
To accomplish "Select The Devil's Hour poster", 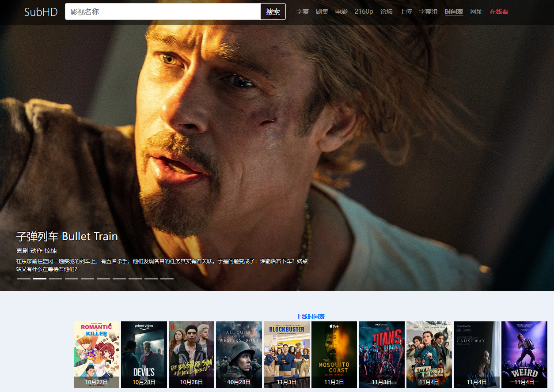I will [144, 354].
